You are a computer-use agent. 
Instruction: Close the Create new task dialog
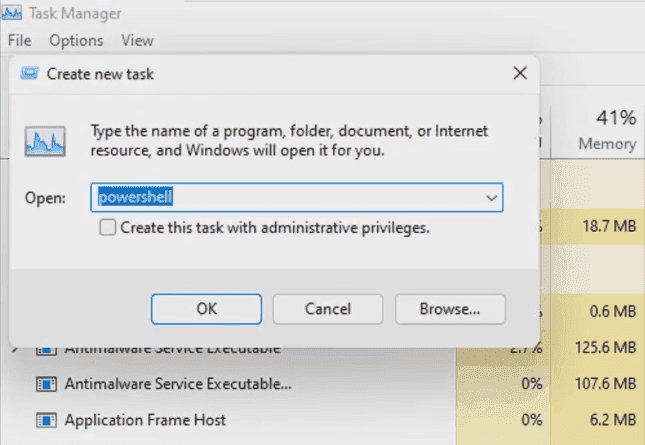[x=520, y=73]
